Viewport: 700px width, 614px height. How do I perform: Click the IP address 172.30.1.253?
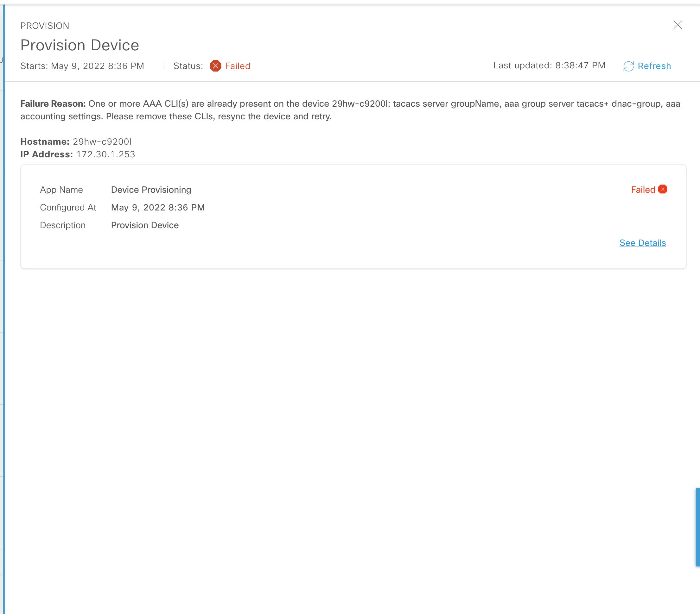[x=105, y=154]
